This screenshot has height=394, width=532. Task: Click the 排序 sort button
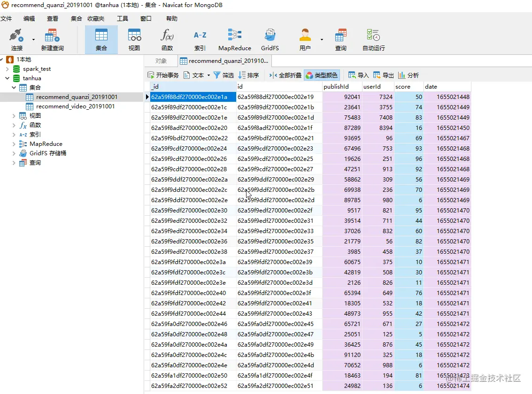pyautogui.click(x=249, y=75)
